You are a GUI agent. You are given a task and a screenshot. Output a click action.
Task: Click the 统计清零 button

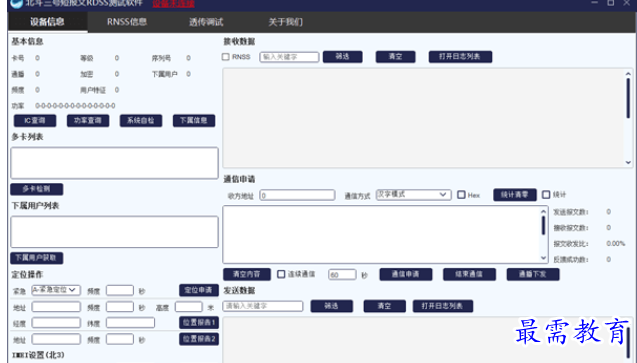(515, 195)
